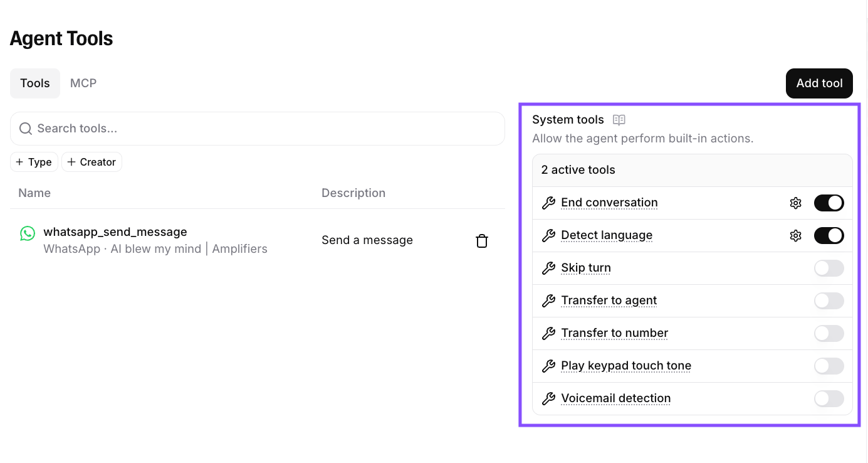
Task: Switch to the MCP tab
Action: [x=83, y=83]
